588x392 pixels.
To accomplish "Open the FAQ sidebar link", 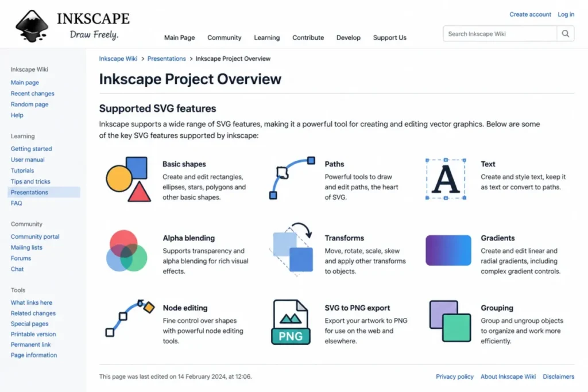I will (16, 203).
